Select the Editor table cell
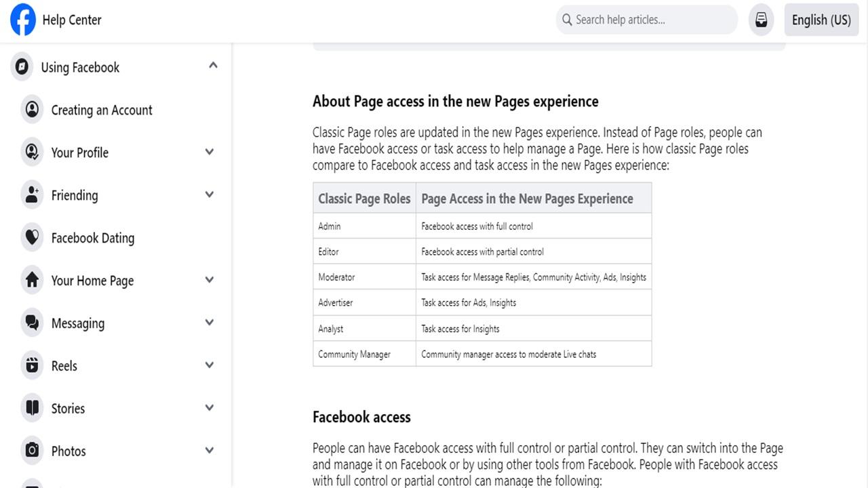Viewport: 868px width, 488px height. pyautogui.click(x=364, y=251)
